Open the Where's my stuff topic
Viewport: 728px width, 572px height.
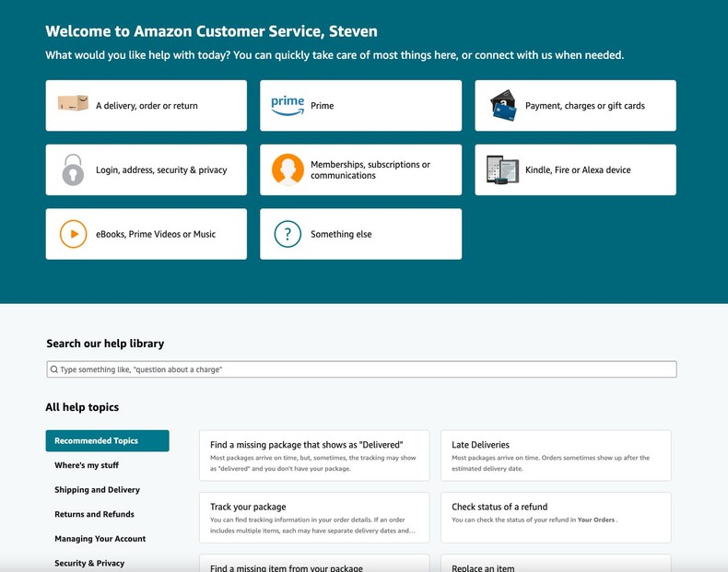coord(87,465)
